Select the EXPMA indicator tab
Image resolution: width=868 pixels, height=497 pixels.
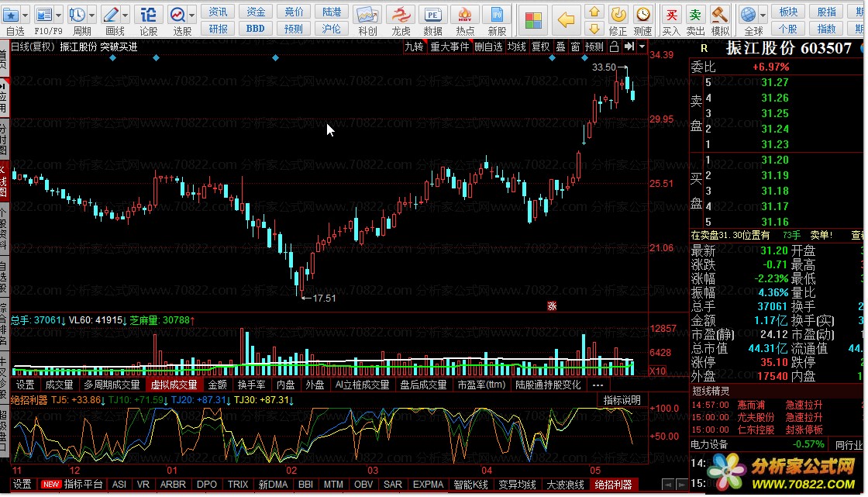(428, 485)
